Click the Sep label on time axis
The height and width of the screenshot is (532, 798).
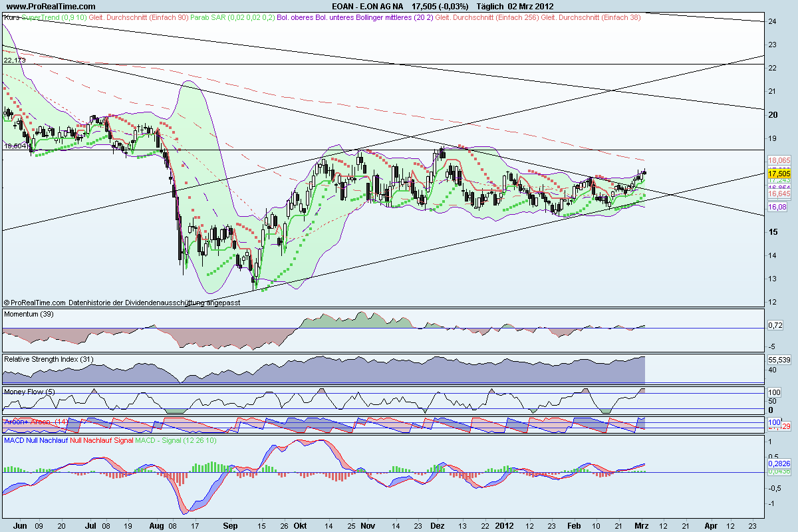point(230,525)
